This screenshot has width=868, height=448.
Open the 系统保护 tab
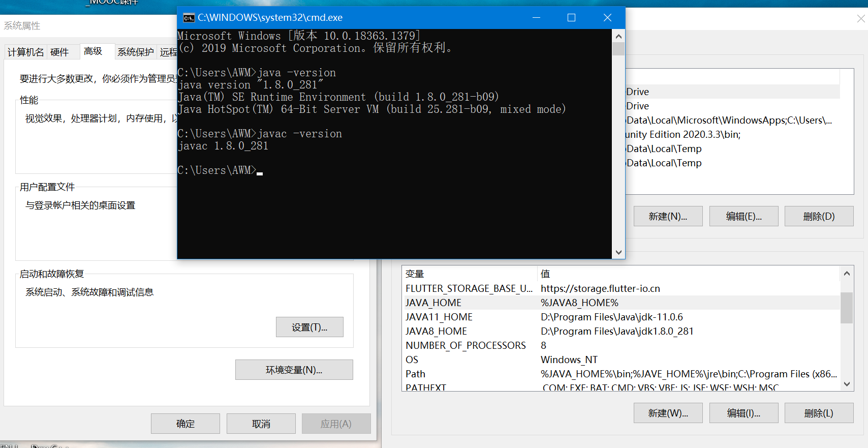pyautogui.click(x=136, y=52)
